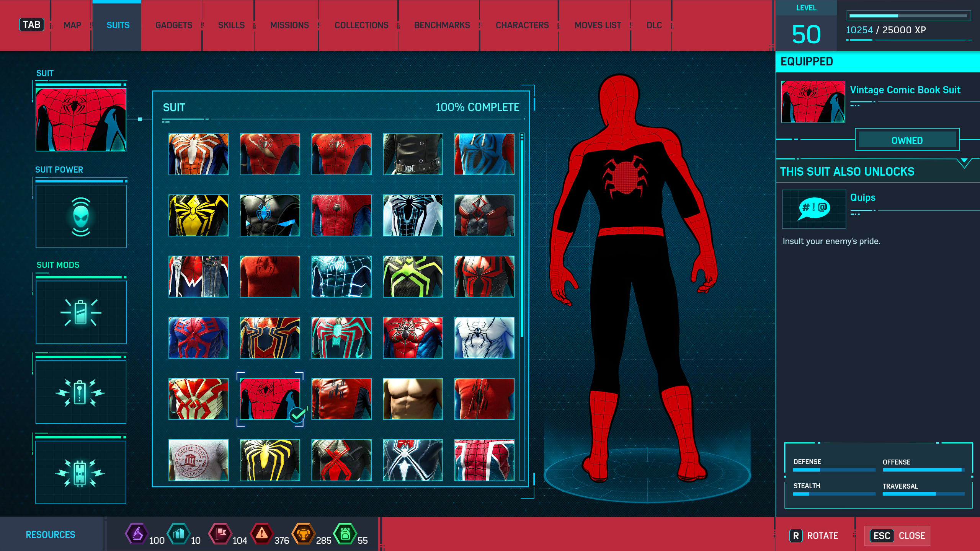The height and width of the screenshot is (551, 980).
Task: Open the Skills tab
Action: click(231, 25)
